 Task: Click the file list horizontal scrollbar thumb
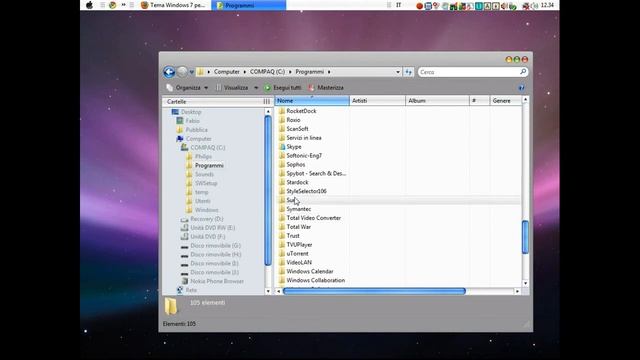(374, 291)
